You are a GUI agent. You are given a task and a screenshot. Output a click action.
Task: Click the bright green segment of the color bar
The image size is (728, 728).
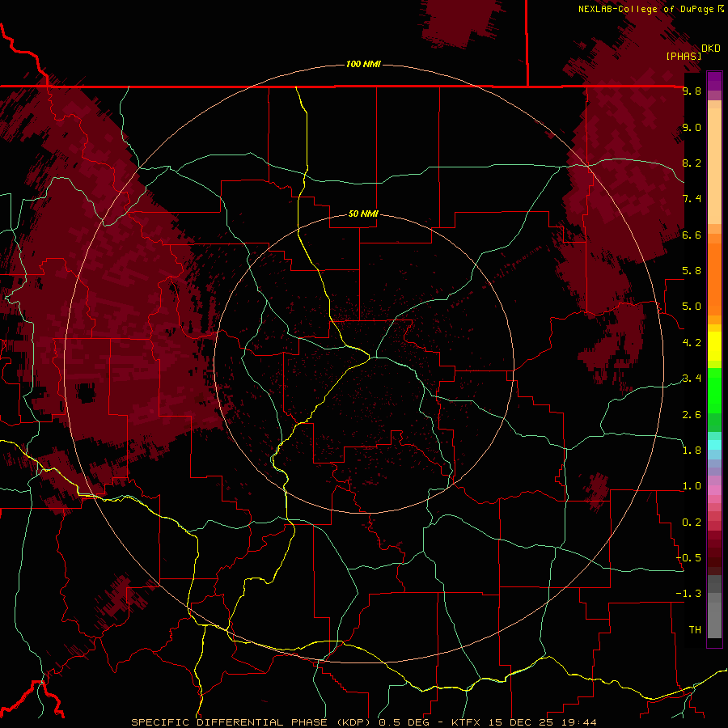(714, 390)
